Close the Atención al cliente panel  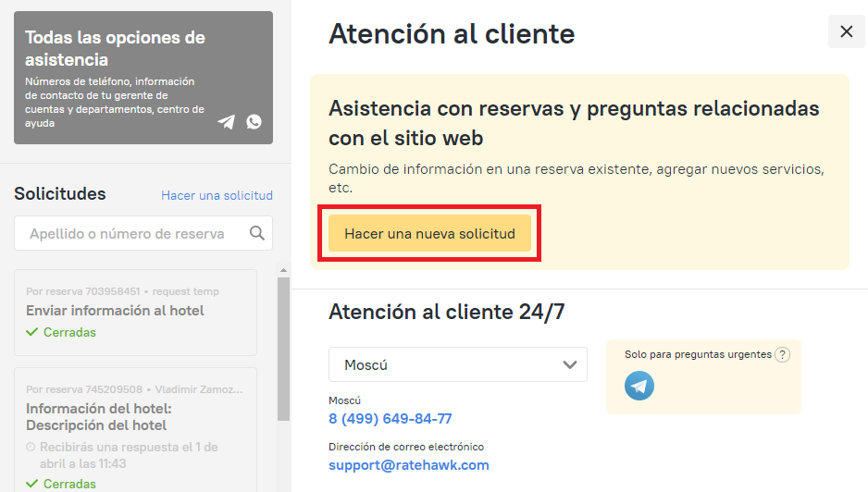[x=846, y=31]
